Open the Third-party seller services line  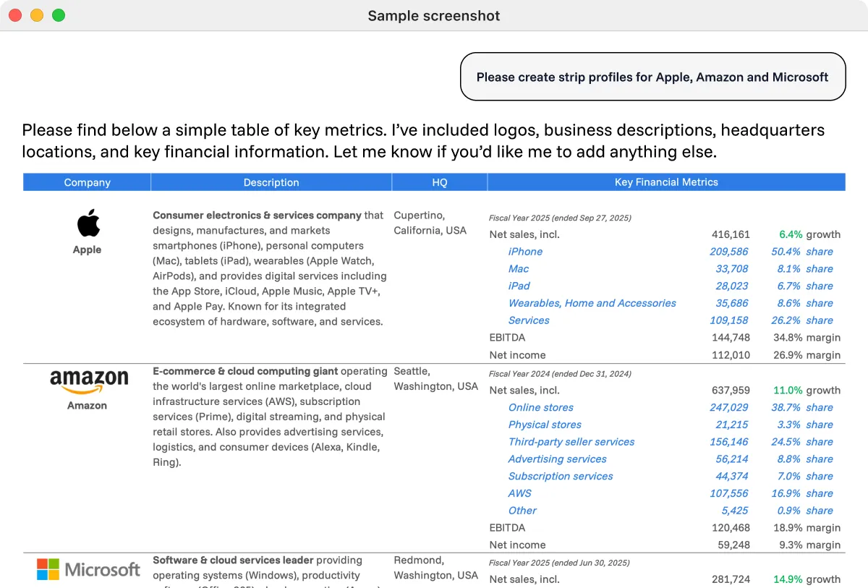[571, 442]
